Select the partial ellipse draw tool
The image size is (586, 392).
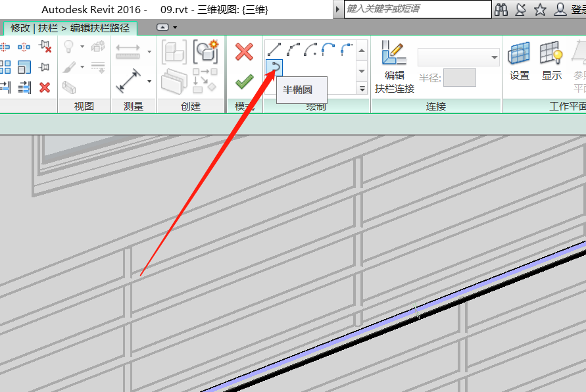(x=274, y=66)
